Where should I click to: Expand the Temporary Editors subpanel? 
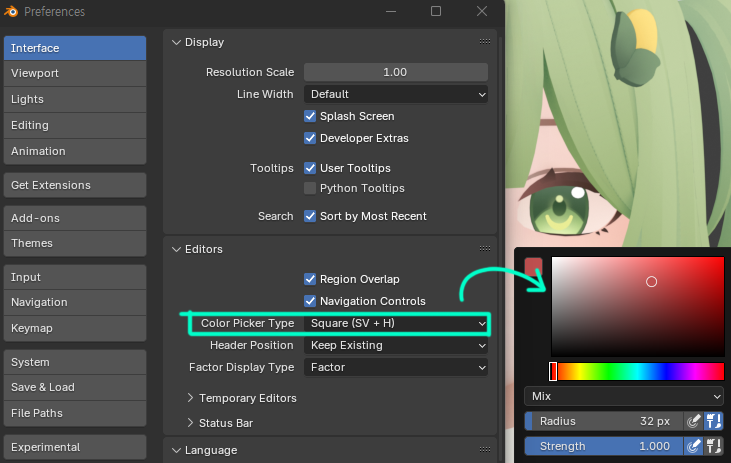pos(190,398)
